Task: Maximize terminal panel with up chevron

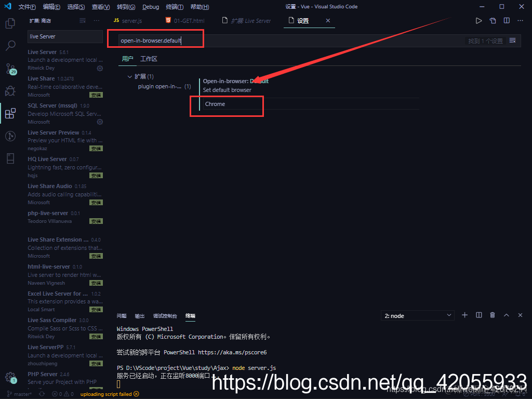Action: pyautogui.click(x=506, y=315)
